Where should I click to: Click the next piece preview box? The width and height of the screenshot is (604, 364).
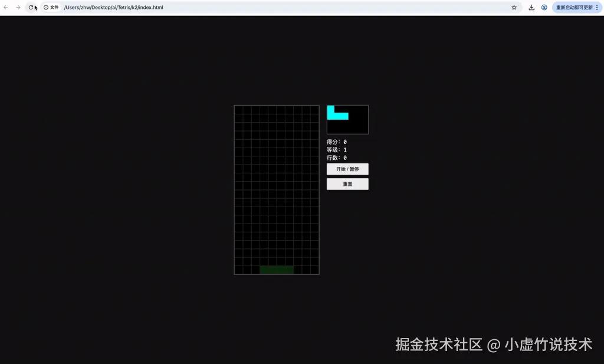(347, 119)
